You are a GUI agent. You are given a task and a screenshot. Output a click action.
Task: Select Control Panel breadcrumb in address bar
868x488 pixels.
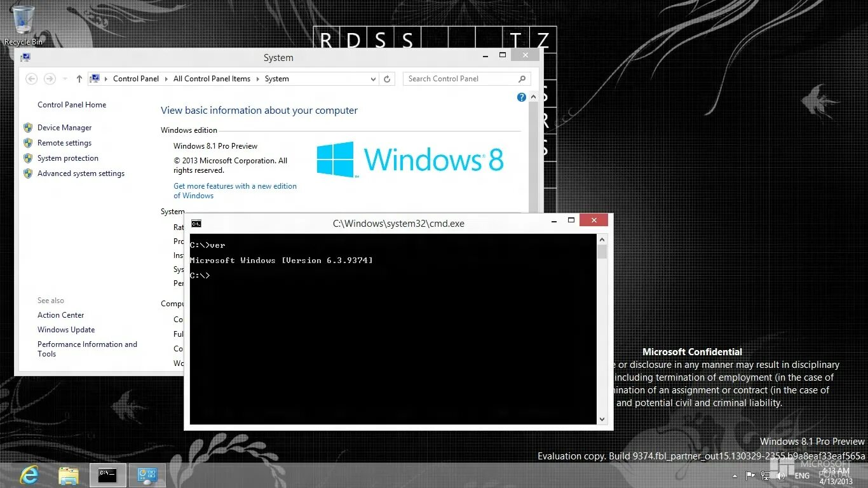point(136,79)
